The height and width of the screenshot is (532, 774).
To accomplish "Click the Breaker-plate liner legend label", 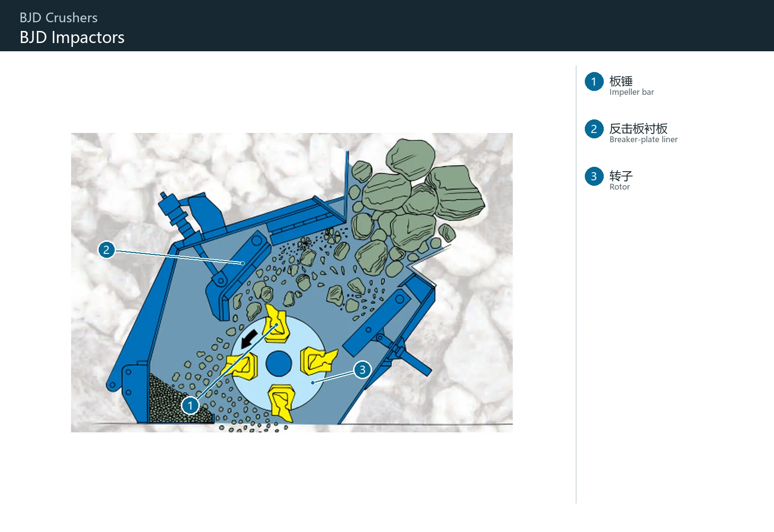I will (643, 140).
